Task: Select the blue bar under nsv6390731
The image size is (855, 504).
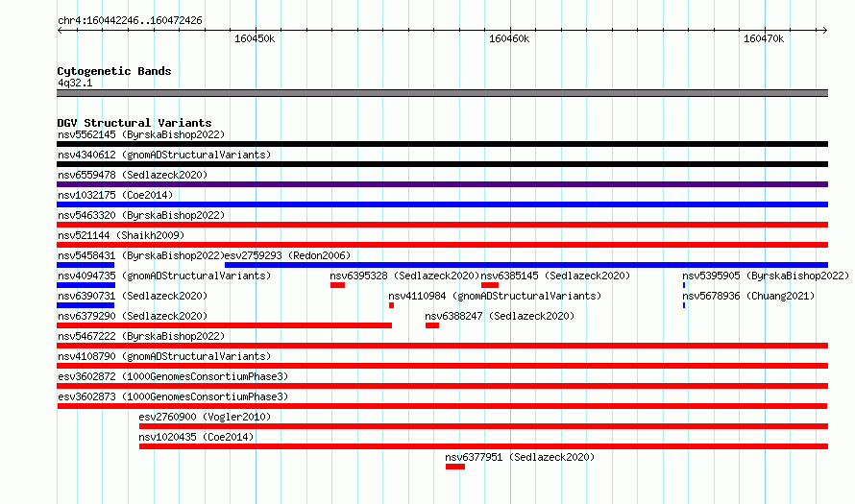Action: [85, 305]
